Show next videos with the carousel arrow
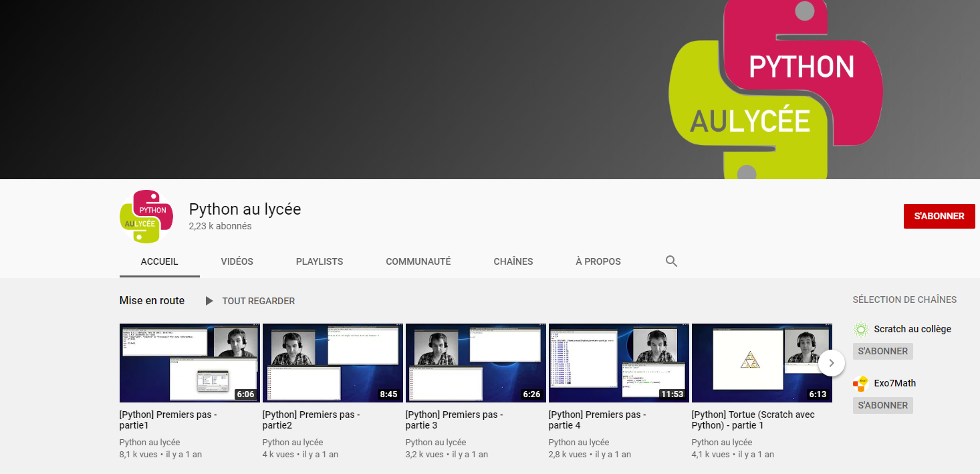 tap(832, 363)
